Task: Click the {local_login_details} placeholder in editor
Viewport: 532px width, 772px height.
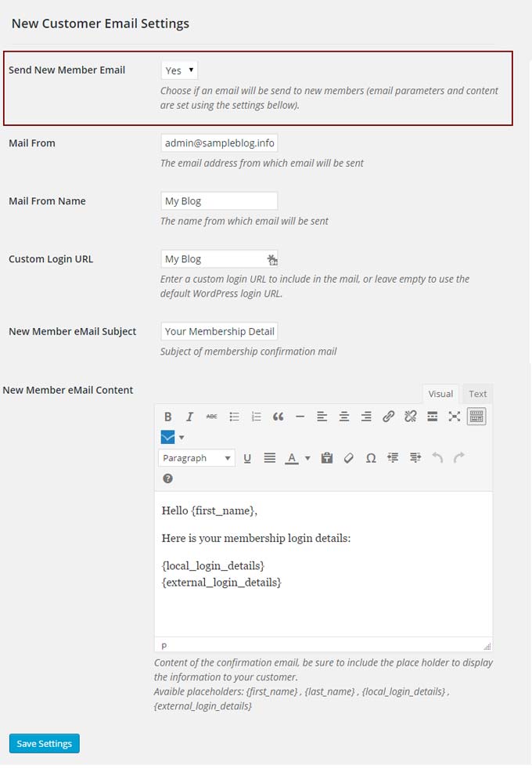Action: tap(213, 566)
